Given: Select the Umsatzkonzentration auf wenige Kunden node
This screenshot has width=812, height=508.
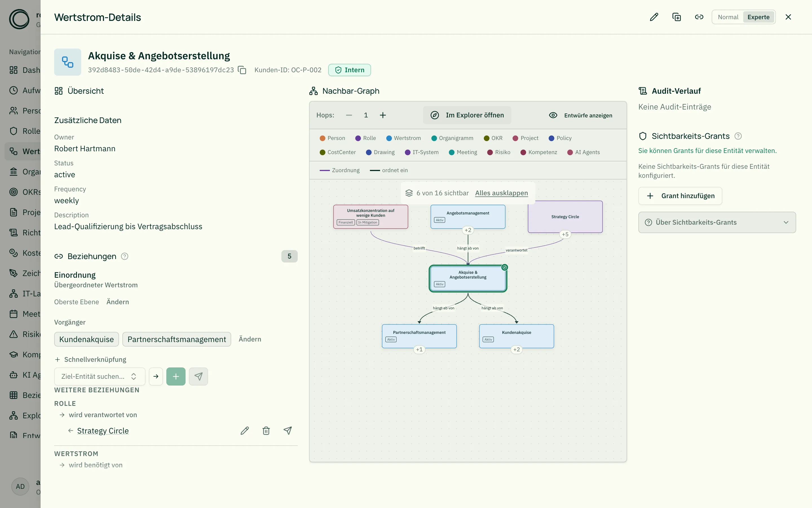Looking at the screenshot, I should 370,217.
